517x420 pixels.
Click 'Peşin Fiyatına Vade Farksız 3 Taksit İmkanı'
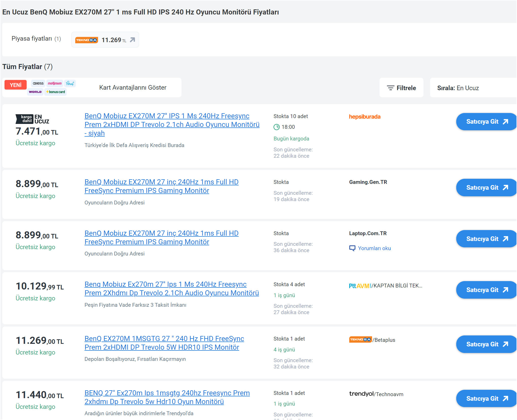[135, 305]
